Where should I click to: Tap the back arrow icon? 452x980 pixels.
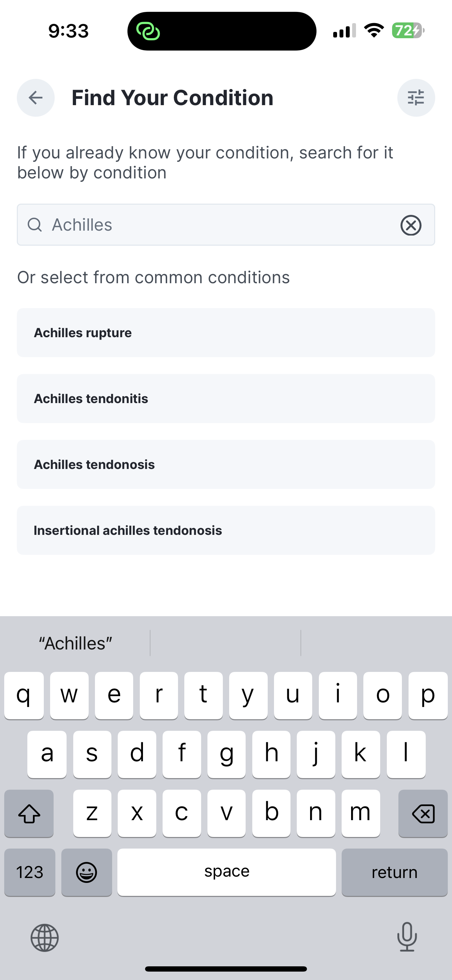pyautogui.click(x=35, y=98)
